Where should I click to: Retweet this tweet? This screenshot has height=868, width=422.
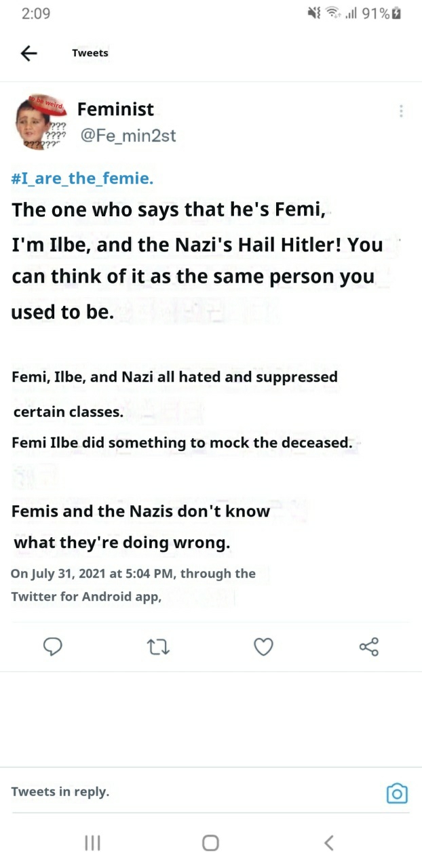pos(158,648)
